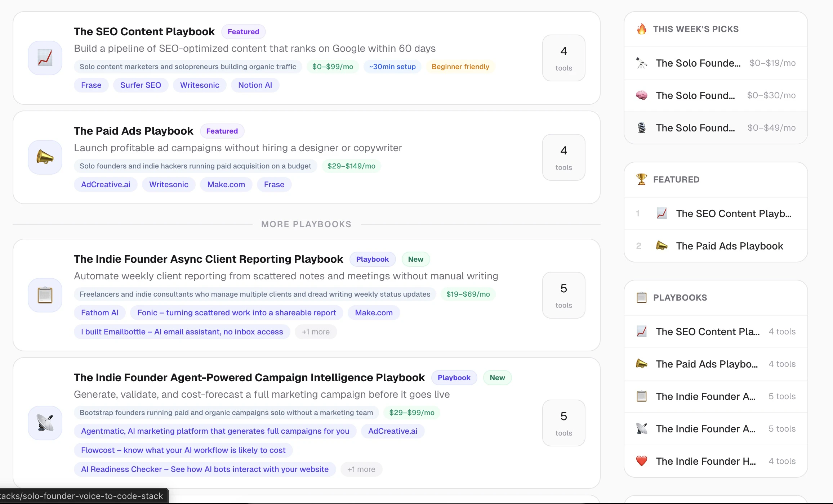The width and height of the screenshot is (833, 504).
Task: Click the fire icon next to This Week's Picks header
Action: point(642,29)
